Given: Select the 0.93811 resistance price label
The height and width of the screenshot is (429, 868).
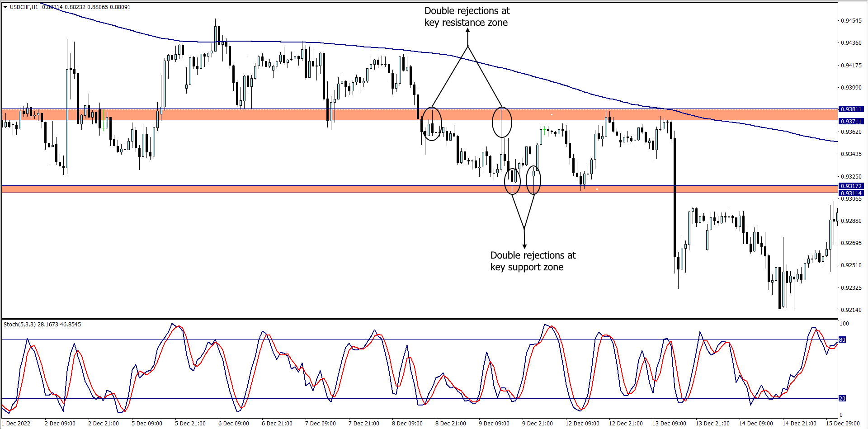Looking at the screenshot, I should pyautogui.click(x=851, y=109).
